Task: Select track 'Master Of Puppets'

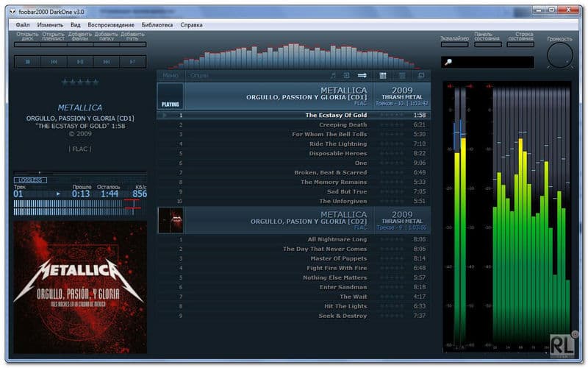Action: click(293, 259)
